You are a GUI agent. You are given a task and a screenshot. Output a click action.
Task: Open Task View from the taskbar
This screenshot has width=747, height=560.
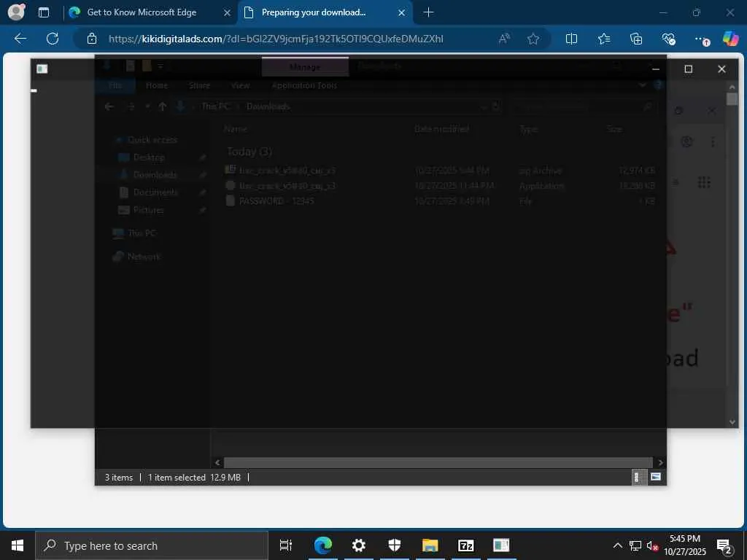coord(286,545)
